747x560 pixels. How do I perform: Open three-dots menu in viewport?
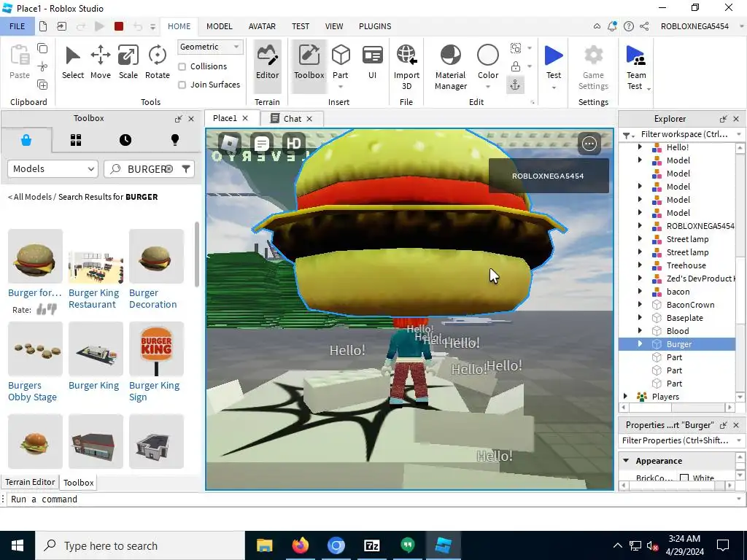click(x=589, y=144)
